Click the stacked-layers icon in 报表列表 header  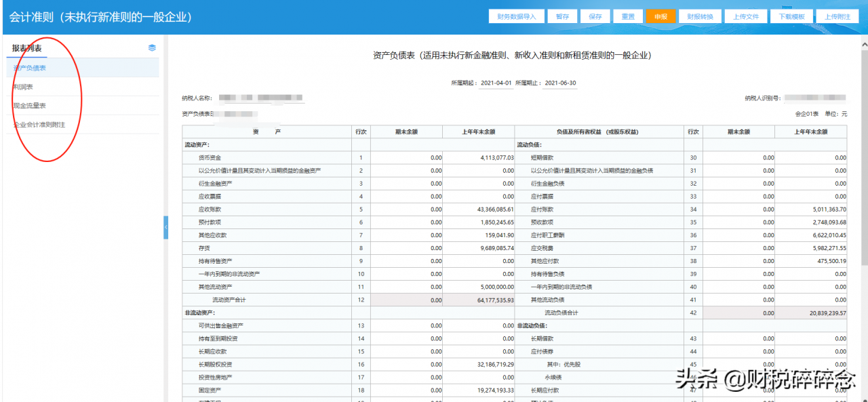152,47
